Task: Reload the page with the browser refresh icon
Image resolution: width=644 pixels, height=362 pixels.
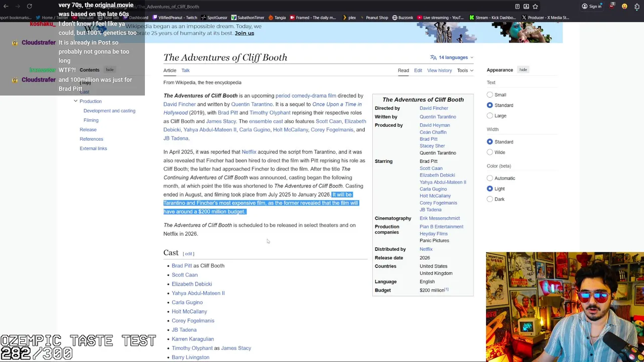Action: pos(29,7)
